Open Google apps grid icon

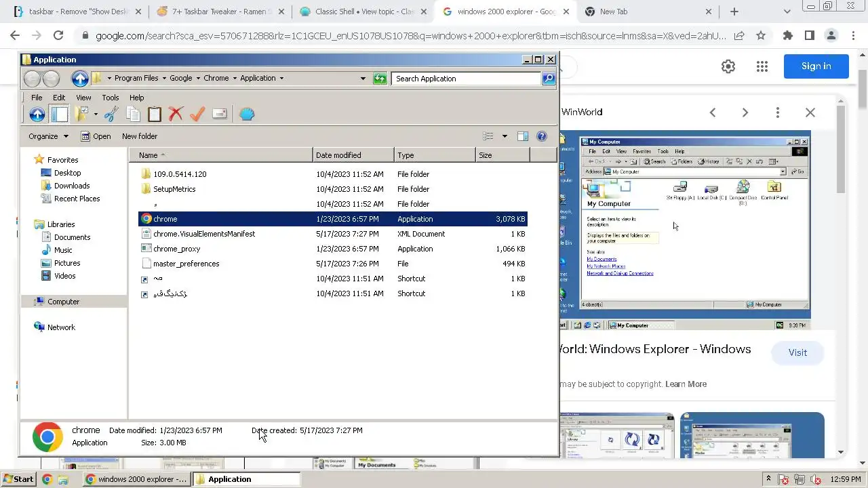(x=762, y=66)
